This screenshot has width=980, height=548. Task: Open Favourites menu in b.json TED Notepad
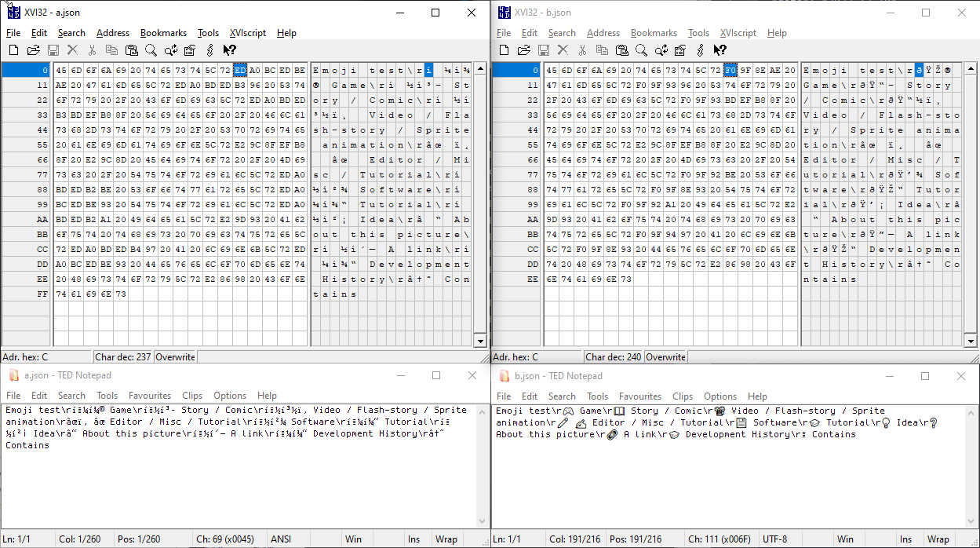coord(640,396)
